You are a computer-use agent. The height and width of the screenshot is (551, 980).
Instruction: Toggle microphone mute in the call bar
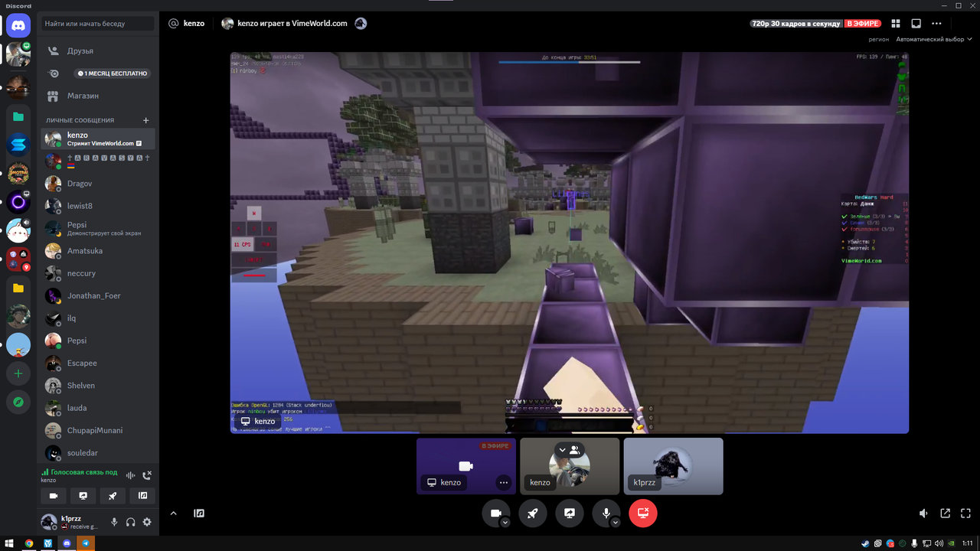coord(606,514)
